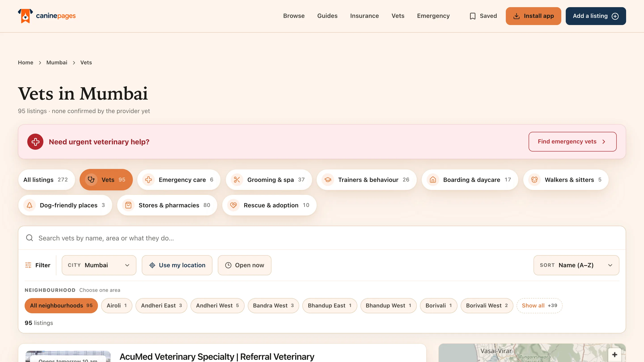
Task: Click the caninepages dog logo icon
Action: [25, 16]
